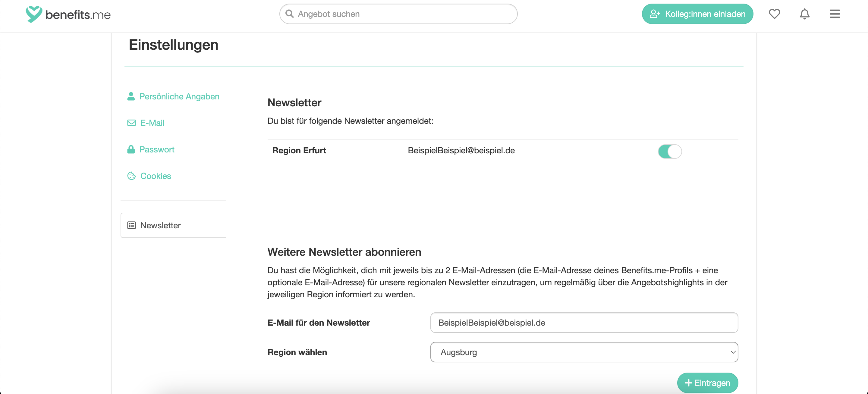
Task: Click the cookie icon in sidebar
Action: coord(131,176)
